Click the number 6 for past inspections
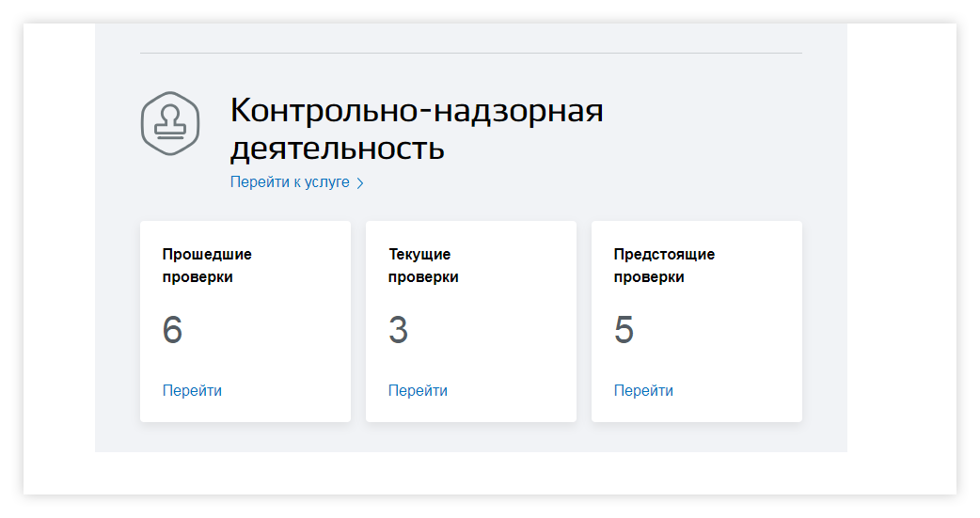The width and height of the screenshot is (980, 518). click(172, 331)
